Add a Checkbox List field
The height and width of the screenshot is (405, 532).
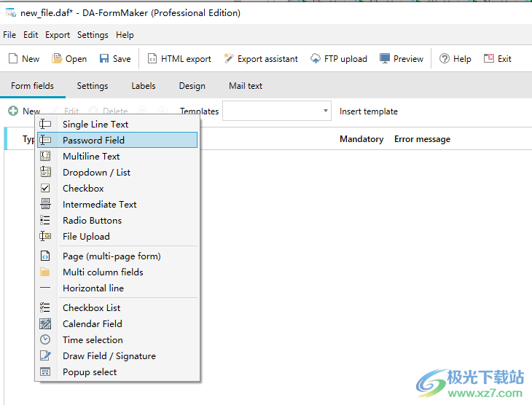click(x=91, y=308)
